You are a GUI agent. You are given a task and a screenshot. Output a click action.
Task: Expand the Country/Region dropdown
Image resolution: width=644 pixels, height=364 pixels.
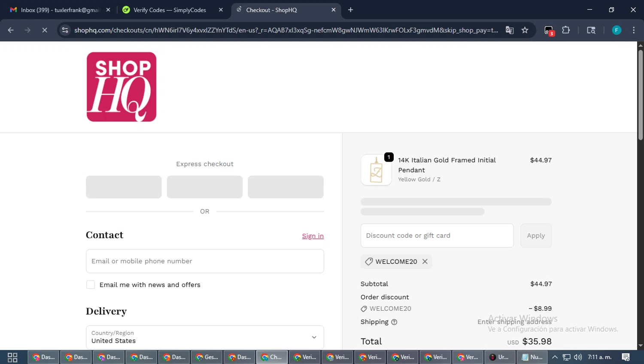click(205, 337)
